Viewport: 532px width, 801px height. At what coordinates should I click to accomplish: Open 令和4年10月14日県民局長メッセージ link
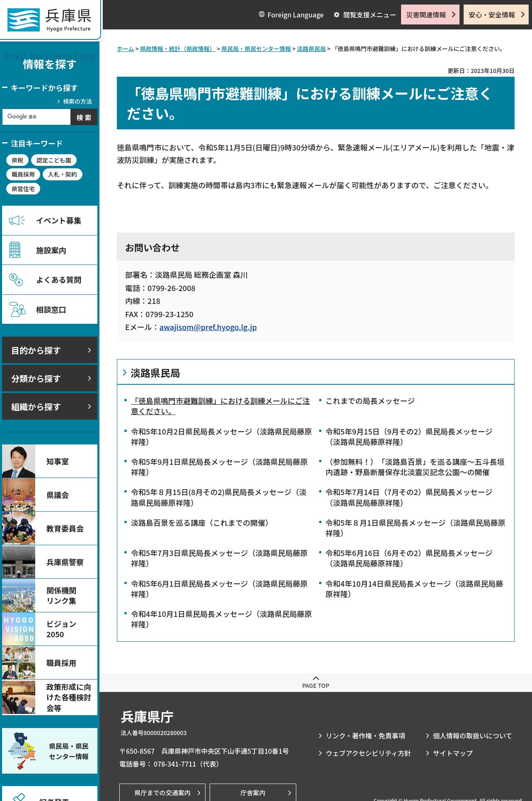[x=414, y=589]
